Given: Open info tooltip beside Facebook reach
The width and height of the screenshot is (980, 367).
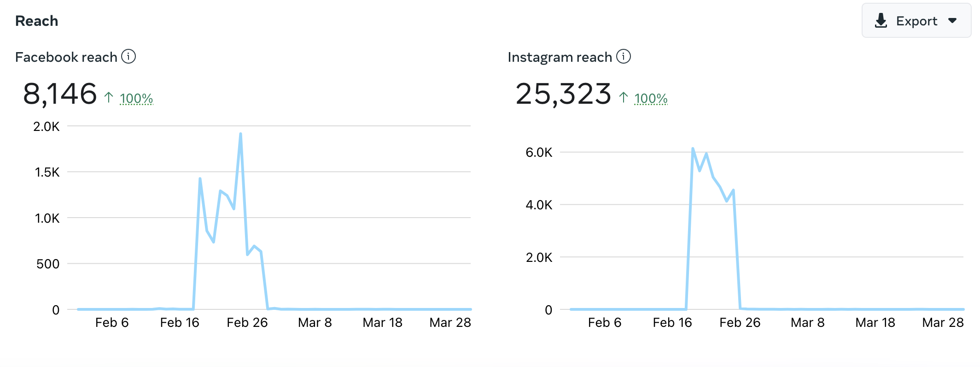Looking at the screenshot, I should (128, 57).
